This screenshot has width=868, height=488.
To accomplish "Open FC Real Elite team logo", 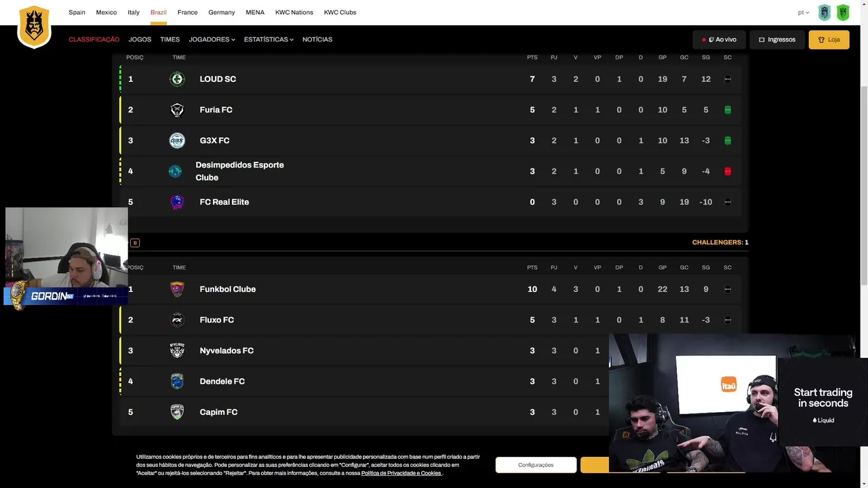I will [x=177, y=202].
